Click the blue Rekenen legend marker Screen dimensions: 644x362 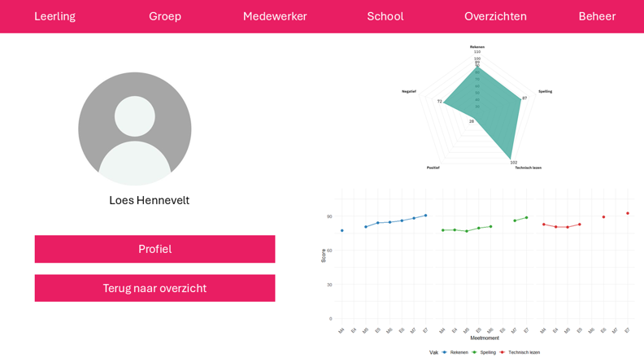(445, 352)
